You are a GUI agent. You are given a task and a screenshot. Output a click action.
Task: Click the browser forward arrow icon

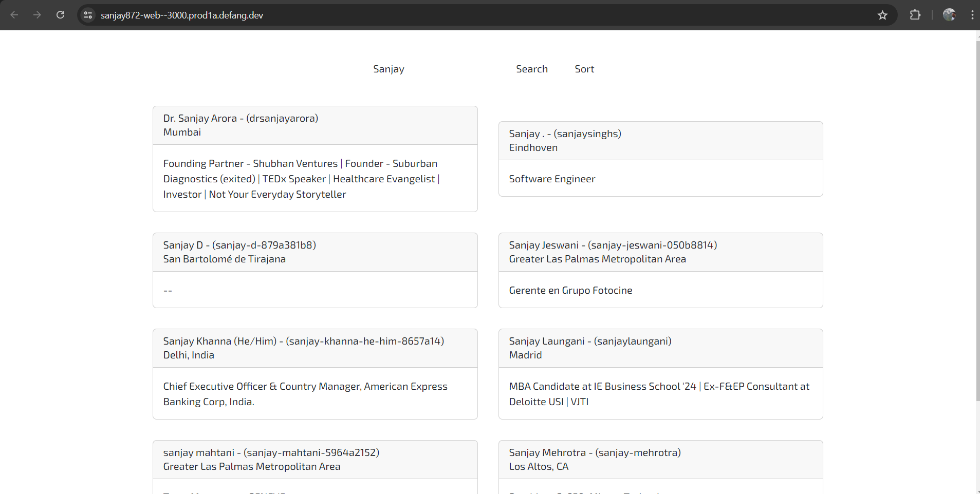(37, 15)
